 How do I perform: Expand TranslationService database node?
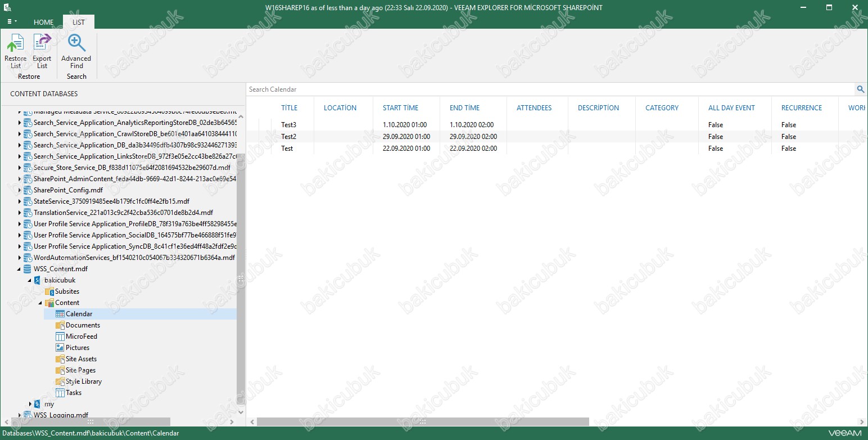pos(20,212)
